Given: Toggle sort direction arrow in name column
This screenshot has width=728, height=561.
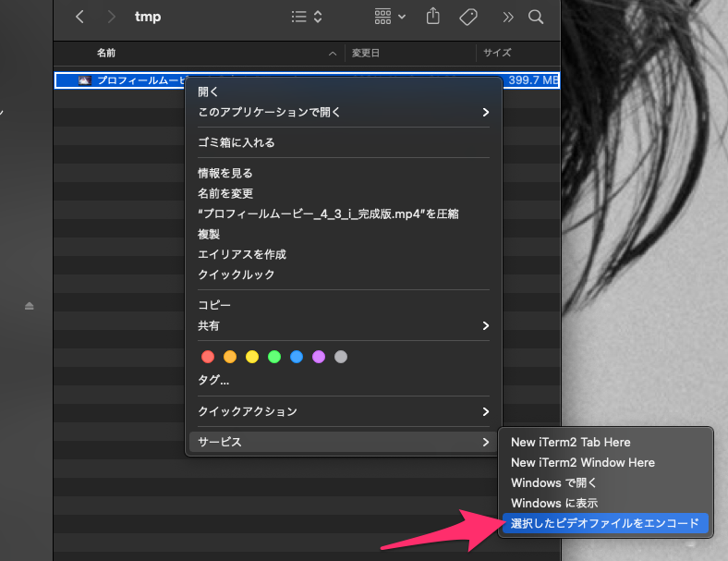Looking at the screenshot, I should [333, 54].
